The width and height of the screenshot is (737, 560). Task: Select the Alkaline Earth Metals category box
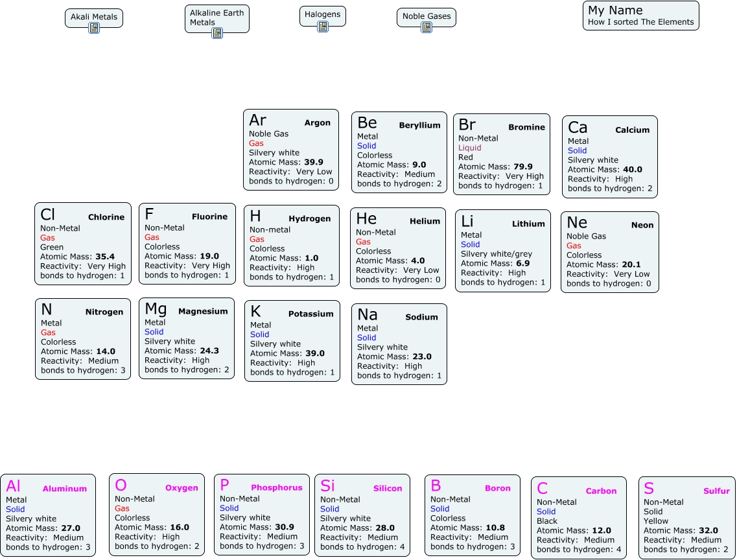pos(216,17)
